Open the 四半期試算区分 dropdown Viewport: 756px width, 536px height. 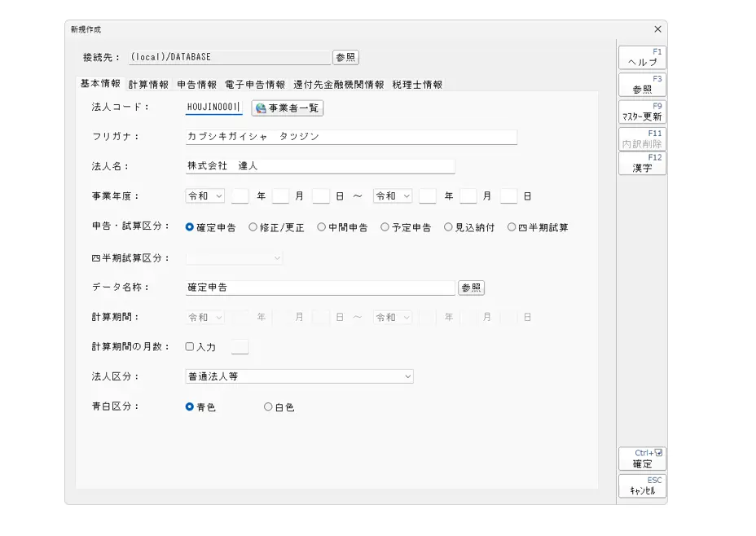[234, 258]
